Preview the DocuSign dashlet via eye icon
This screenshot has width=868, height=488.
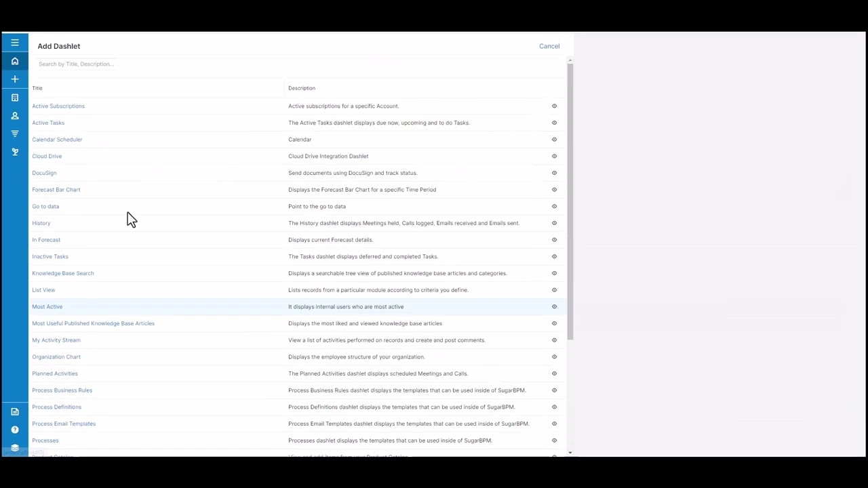coord(554,173)
